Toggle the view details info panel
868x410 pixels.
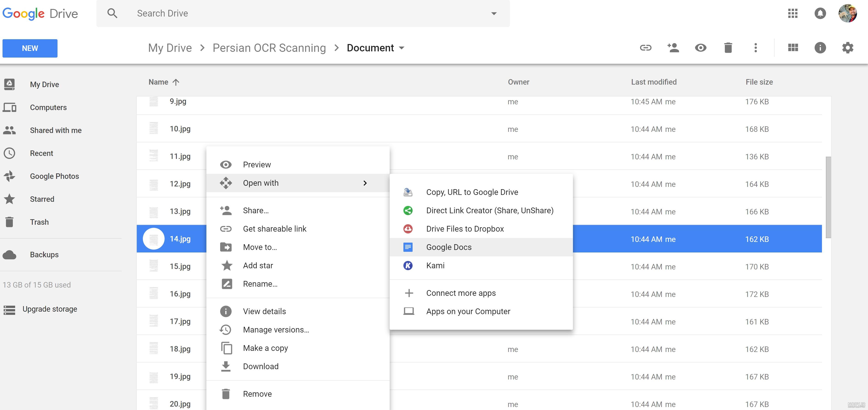(820, 48)
